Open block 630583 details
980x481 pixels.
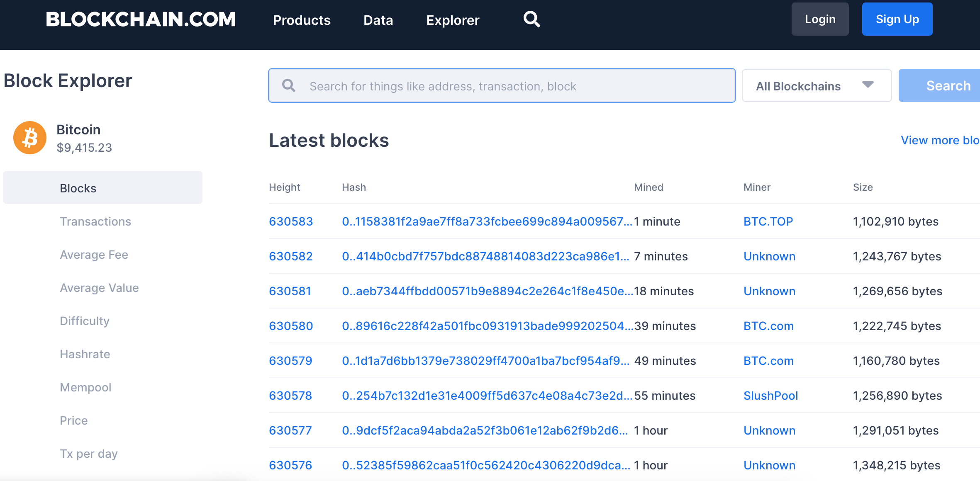click(291, 221)
